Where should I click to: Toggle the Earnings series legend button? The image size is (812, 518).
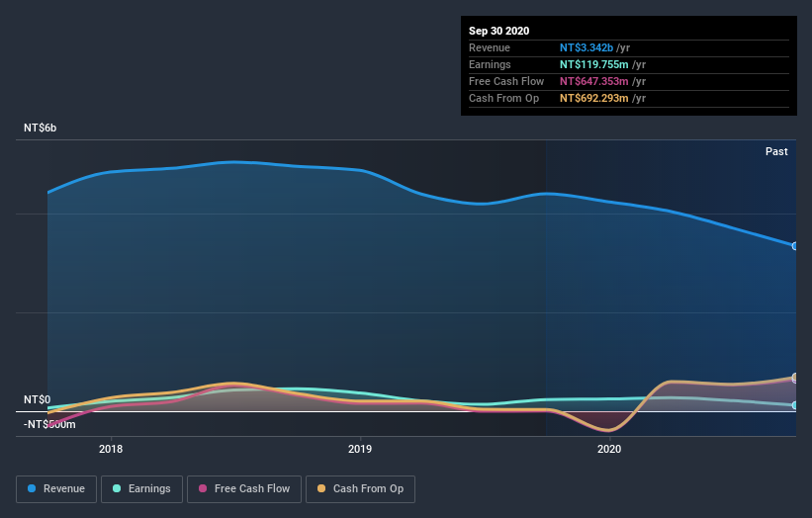click(x=141, y=489)
